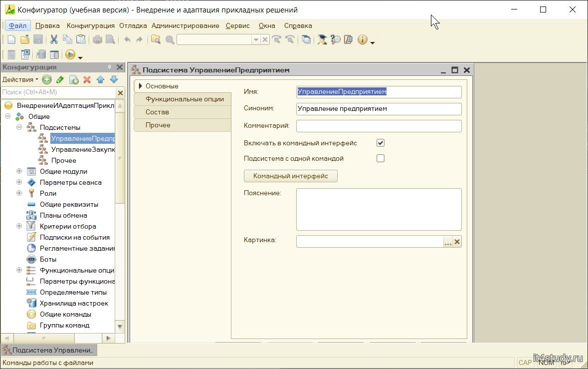Viewport: 588px width, 369px height.
Task: Move the item up with blue arrow
Action: coord(100,79)
